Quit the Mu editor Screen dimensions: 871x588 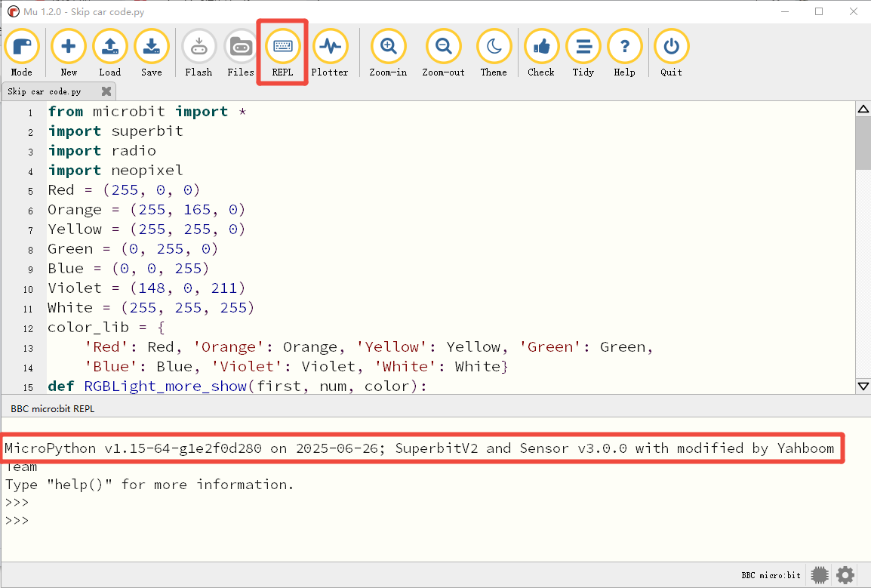[672, 53]
